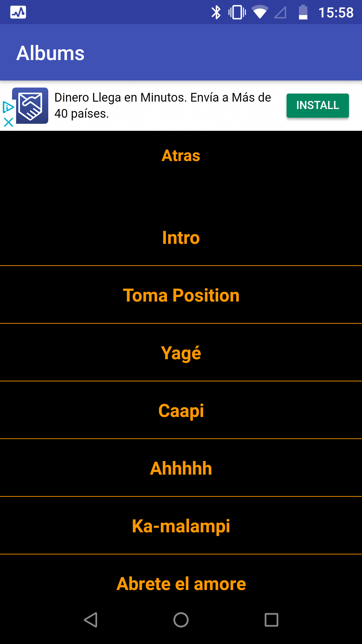This screenshot has width=362, height=644.
Task: Tap the Android home circle icon
Action: 181,620
